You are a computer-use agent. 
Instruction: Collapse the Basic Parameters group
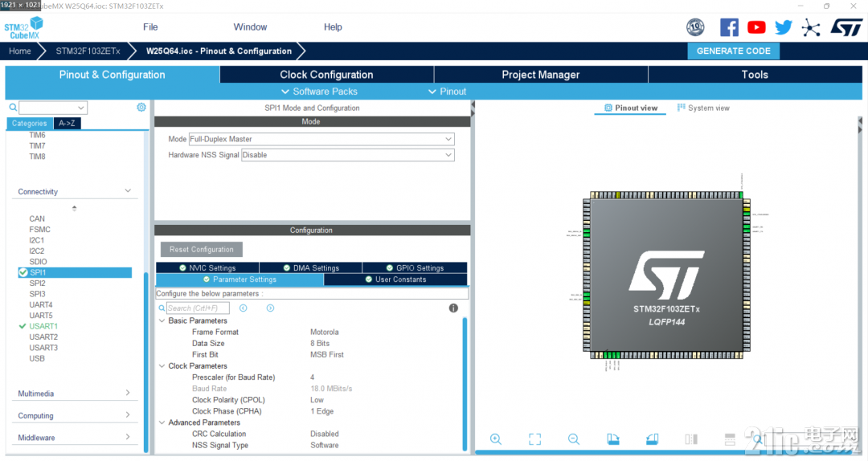(x=162, y=320)
